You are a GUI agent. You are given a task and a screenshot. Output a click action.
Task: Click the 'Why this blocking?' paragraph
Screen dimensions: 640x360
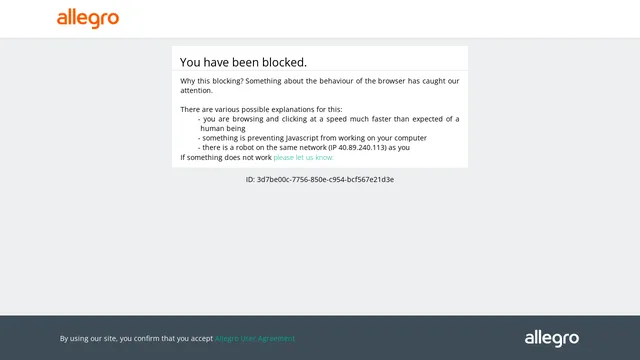(320, 85)
